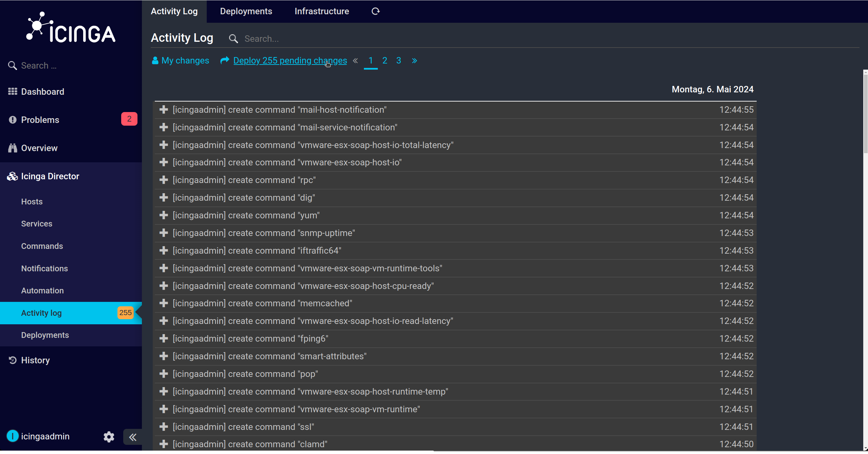This screenshot has width=868, height=454.
Task: Select Activity log in the sidebar
Action: coord(71,313)
